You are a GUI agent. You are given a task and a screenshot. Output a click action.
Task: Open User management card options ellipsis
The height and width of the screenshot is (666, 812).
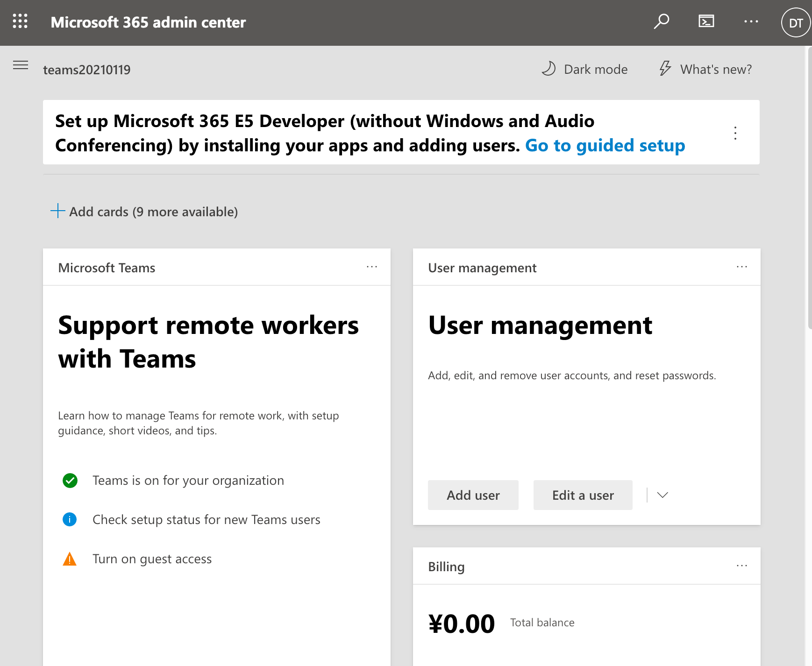click(742, 267)
